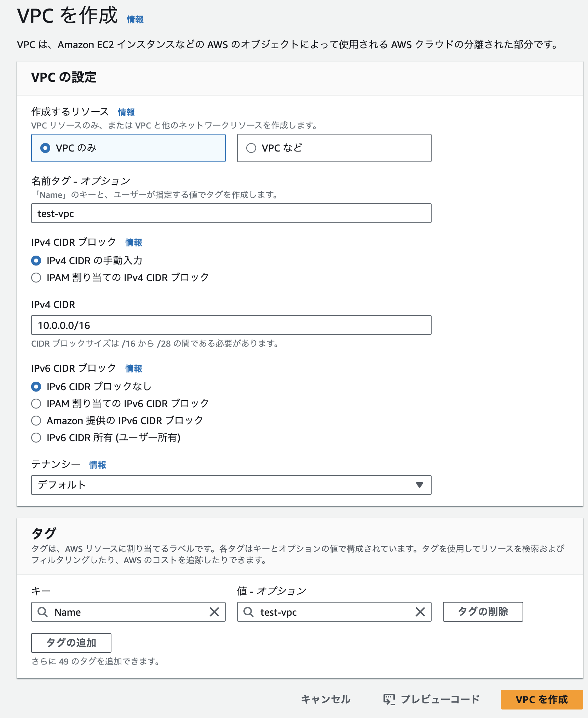Click the search icon in the key field
This screenshot has width=588, height=718.
[x=43, y=612]
